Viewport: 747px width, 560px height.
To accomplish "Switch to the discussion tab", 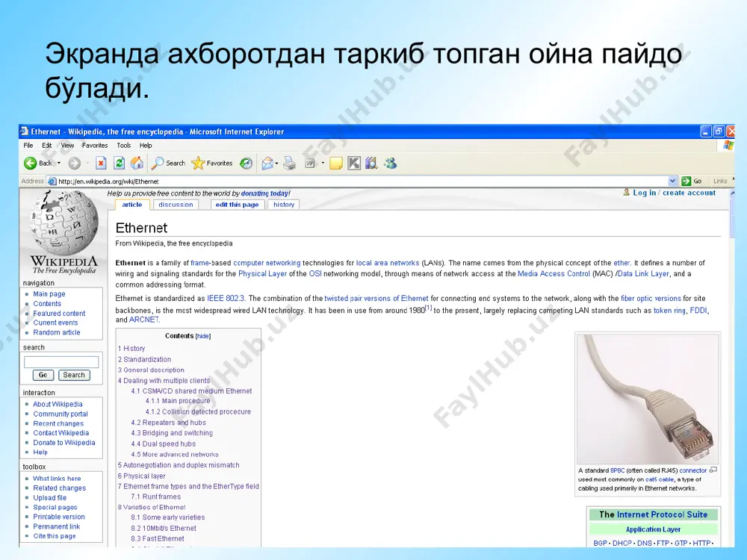I will click(176, 205).
